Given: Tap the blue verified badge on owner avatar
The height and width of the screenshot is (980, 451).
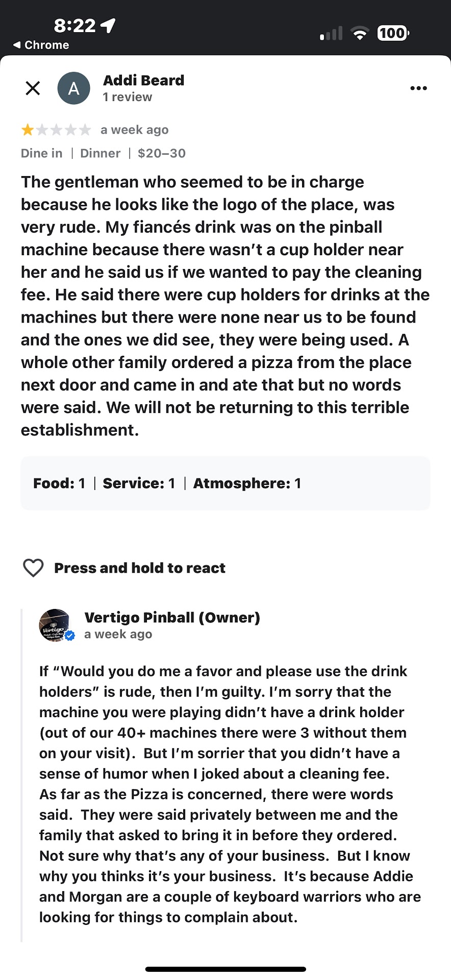Looking at the screenshot, I should tap(70, 635).
